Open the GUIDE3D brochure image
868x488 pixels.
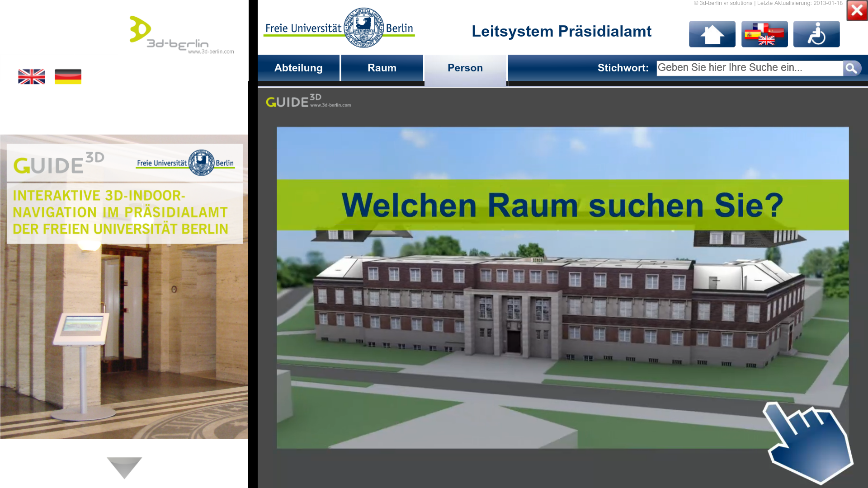[x=124, y=286]
